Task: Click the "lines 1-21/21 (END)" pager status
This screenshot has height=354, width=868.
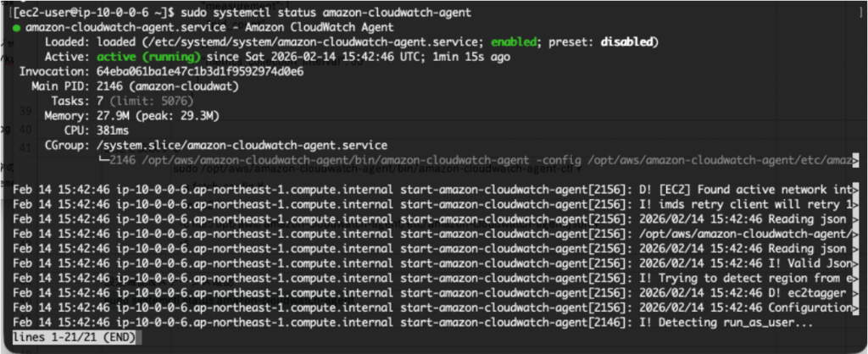Action: (x=66, y=338)
